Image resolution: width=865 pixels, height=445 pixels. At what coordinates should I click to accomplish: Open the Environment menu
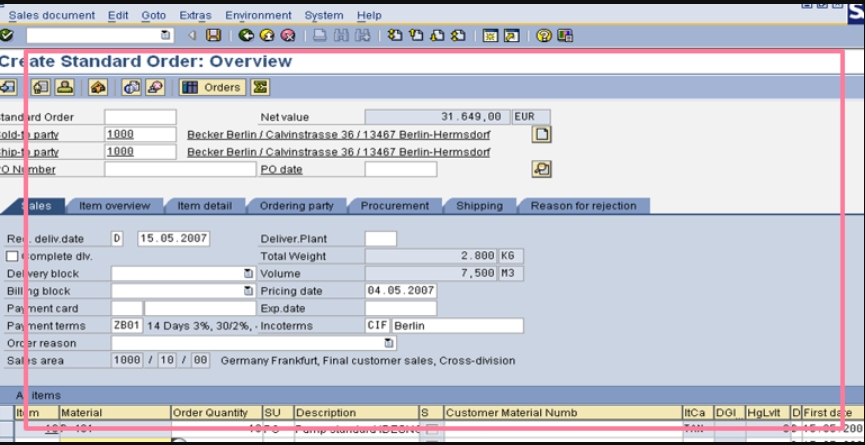coord(258,15)
